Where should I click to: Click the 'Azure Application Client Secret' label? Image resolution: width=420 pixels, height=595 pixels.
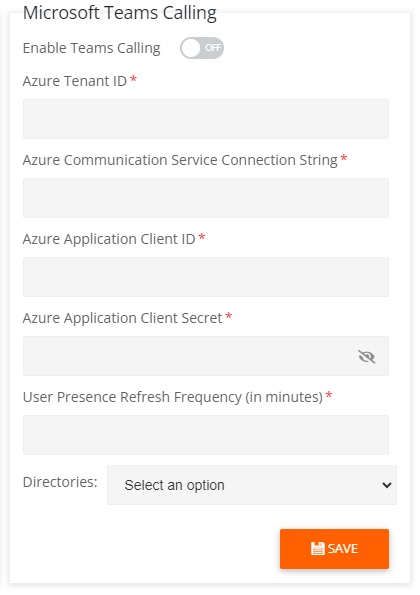point(123,318)
